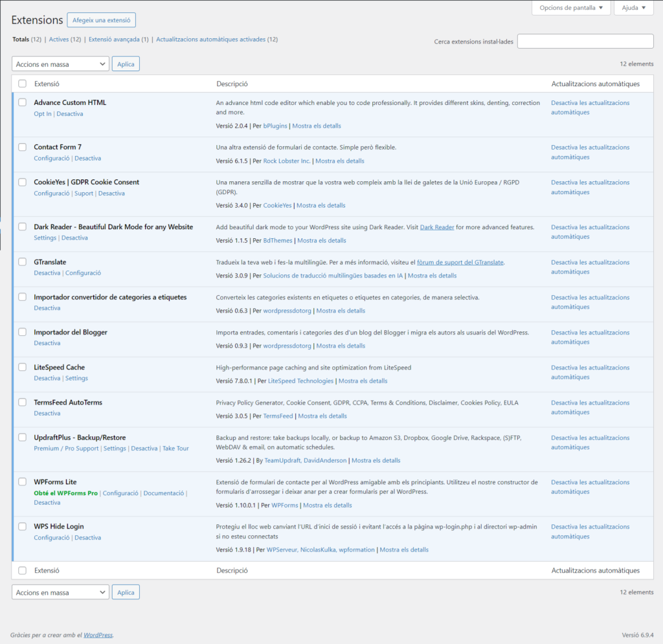Open the WordPress link in footer
This screenshot has height=644, width=663.
click(x=98, y=635)
